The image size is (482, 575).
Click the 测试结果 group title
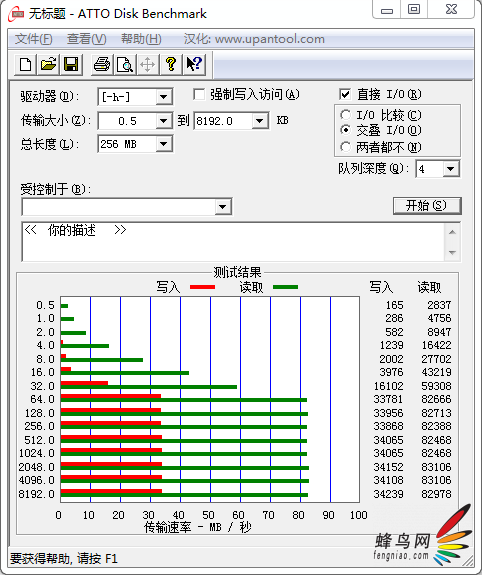tap(238, 272)
